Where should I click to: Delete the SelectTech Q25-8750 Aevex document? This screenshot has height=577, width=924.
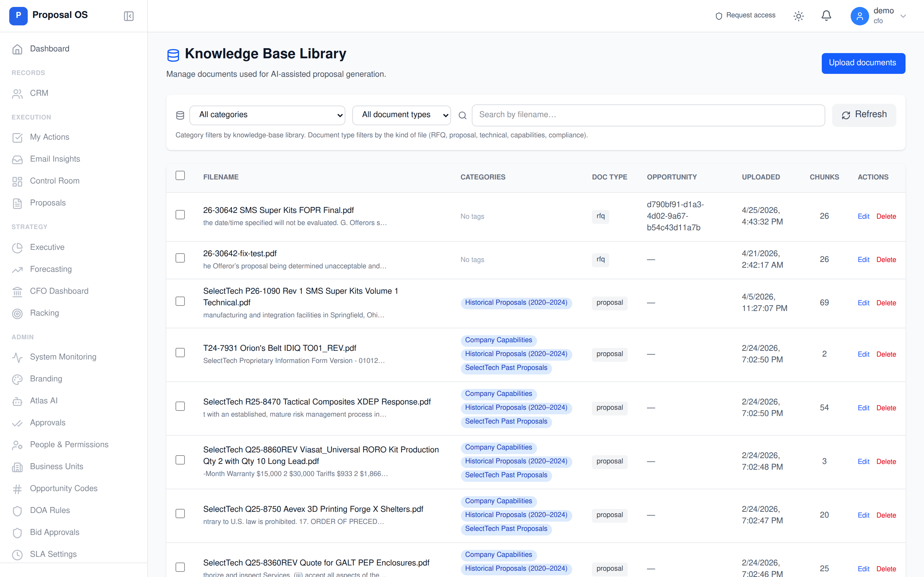tap(886, 515)
